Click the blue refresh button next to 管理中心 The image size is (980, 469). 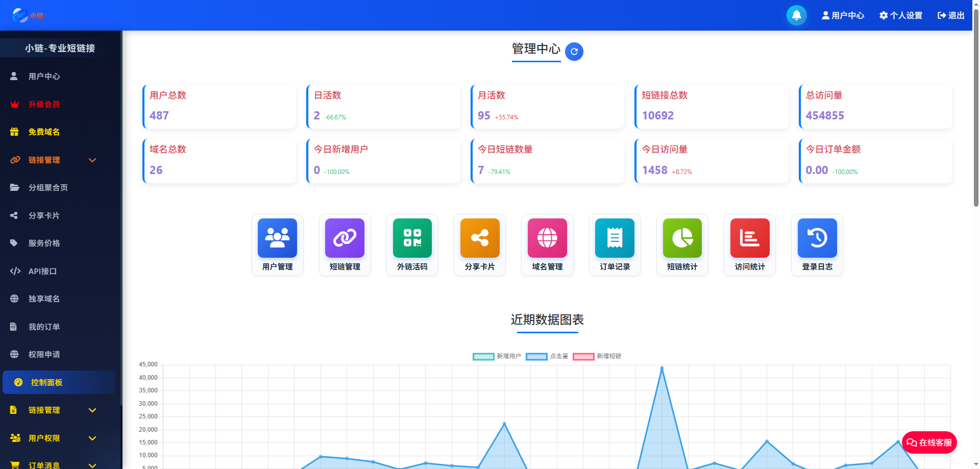tap(574, 51)
